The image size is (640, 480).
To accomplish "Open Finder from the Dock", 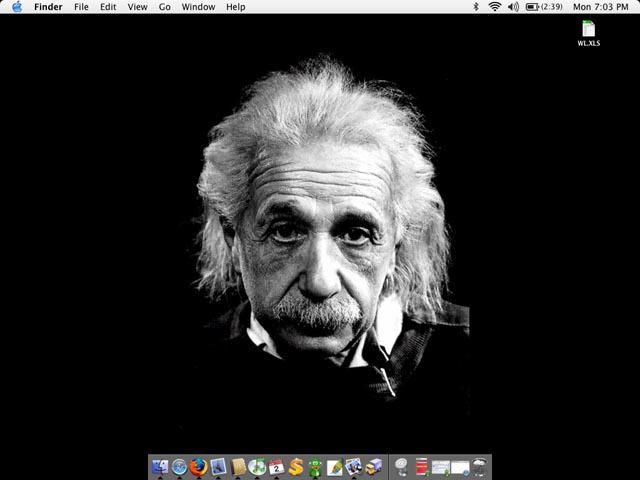I will pos(160,467).
